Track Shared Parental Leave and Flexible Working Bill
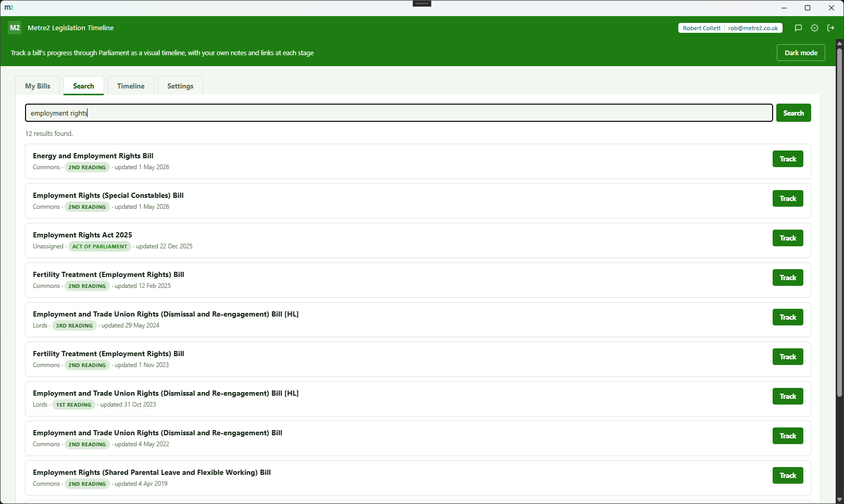Image resolution: width=844 pixels, height=504 pixels. point(788,475)
